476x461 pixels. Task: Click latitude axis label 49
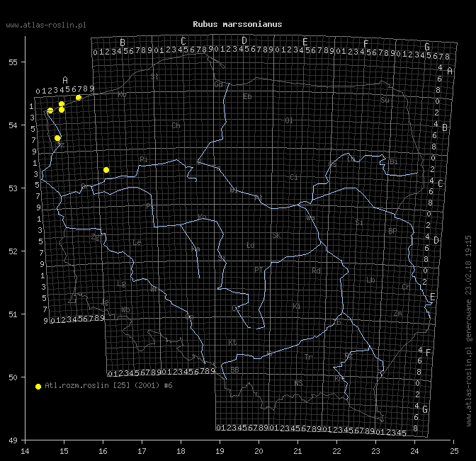[13, 440]
